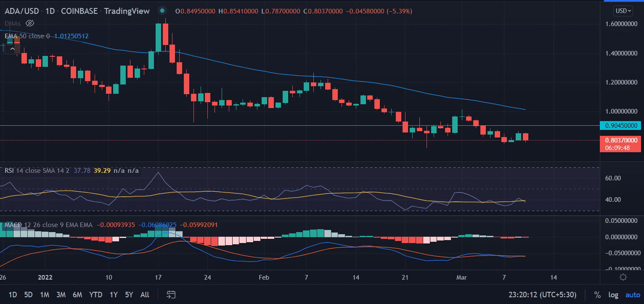This screenshot has width=644, height=304.
Task: Click the market status dot beside TradingView
Action: pyautogui.click(x=162, y=11)
